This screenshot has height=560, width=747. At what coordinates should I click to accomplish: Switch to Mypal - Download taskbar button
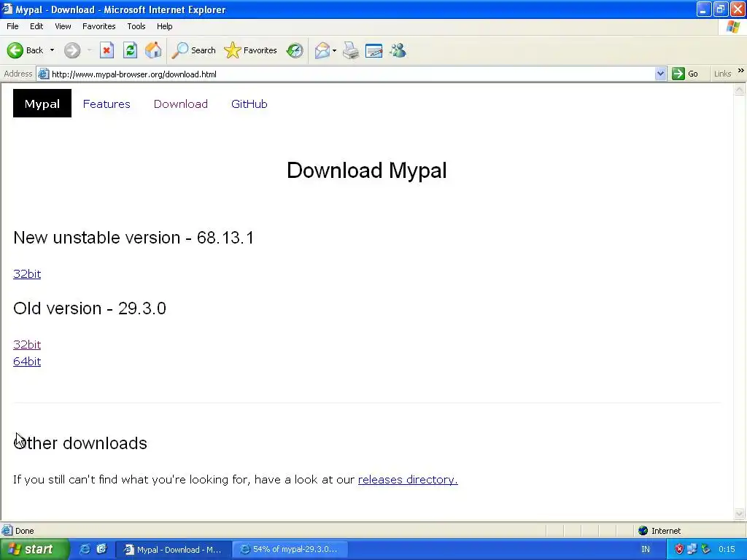[174, 550]
